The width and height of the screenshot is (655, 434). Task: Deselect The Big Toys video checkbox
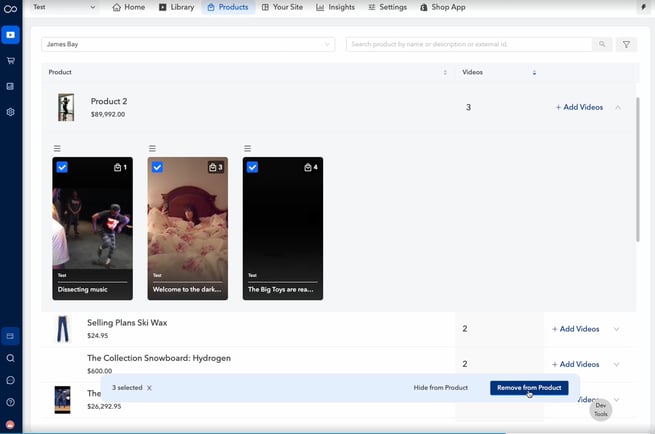[252, 167]
